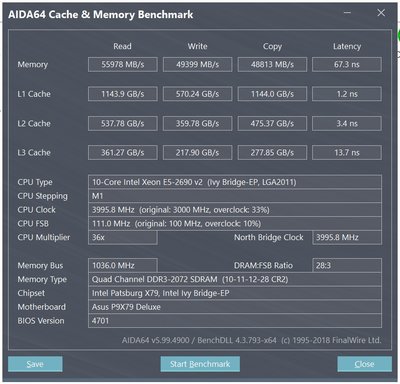Image resolution: width=400 pixels, height=384 pixels.
Task: Close the benchmark dialog via Close button
Action: [x=364, y=364]
